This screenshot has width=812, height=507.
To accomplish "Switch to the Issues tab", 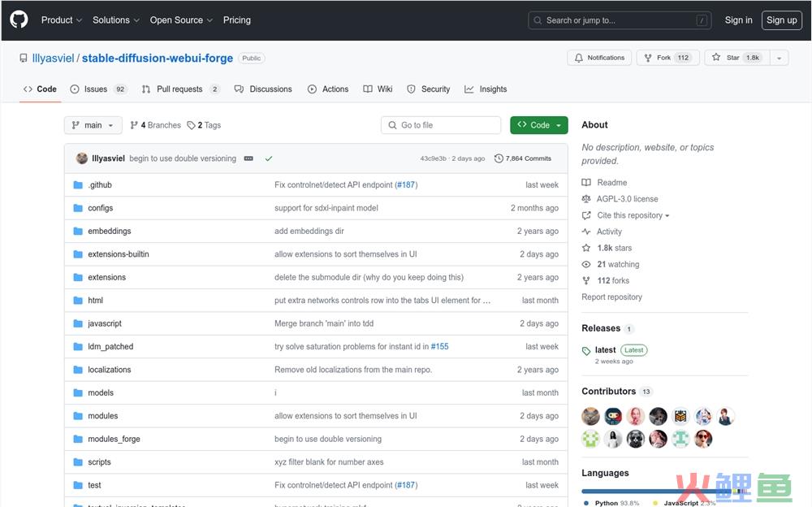I will 98,89.
